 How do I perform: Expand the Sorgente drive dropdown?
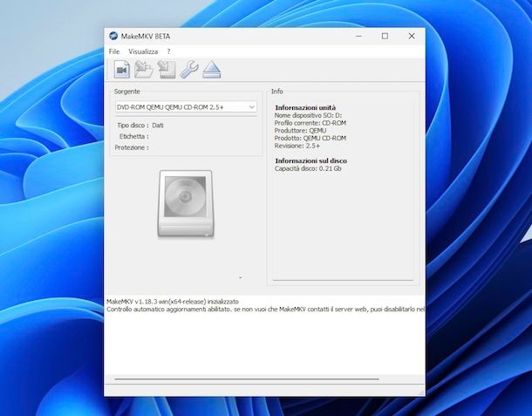pos(251,107)
